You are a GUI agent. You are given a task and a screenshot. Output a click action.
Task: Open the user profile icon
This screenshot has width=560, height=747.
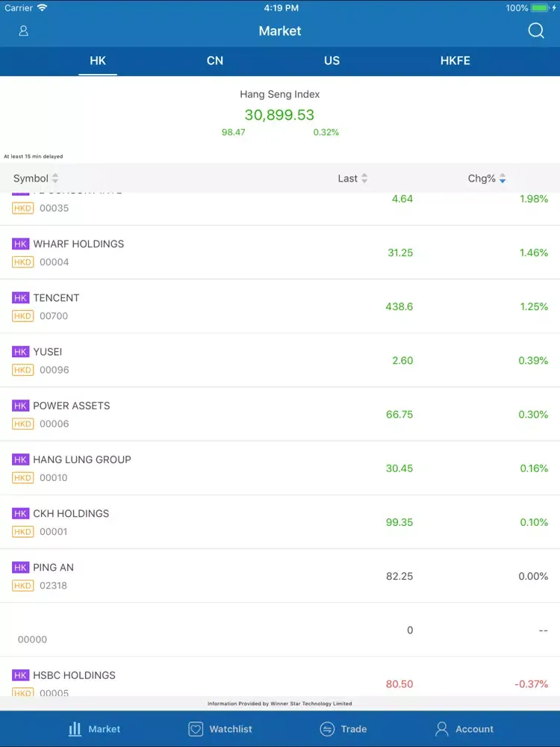[x=23, y=31]
